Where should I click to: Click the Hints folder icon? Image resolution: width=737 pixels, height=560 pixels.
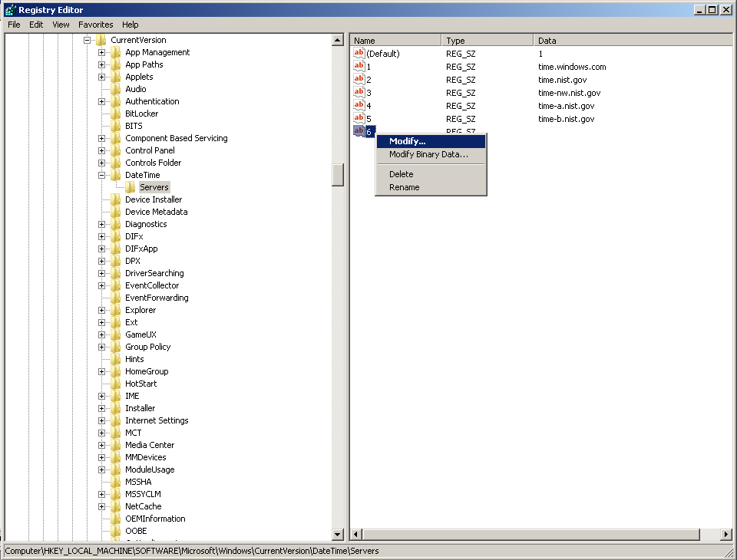pyautogui.click(x=116, y=359)
